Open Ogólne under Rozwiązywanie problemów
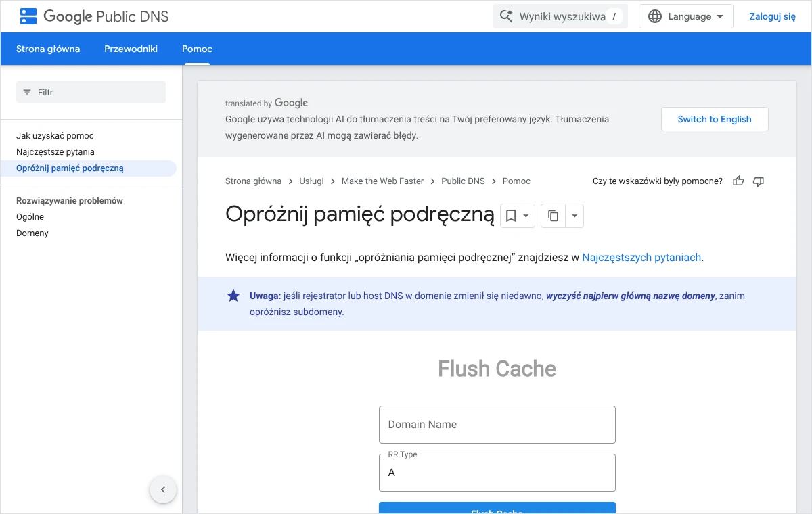 30,217
